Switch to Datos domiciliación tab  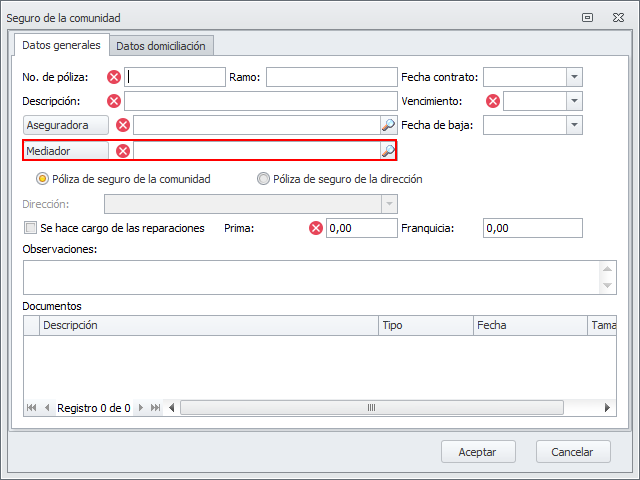coord(161,46)
